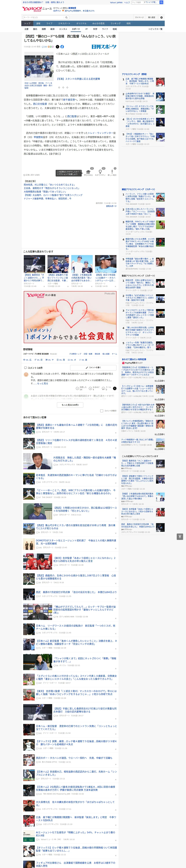This screenshot has width=186, height=868.
Task: Click the 日刊スポーツ publisher logo
Action: 104,47
